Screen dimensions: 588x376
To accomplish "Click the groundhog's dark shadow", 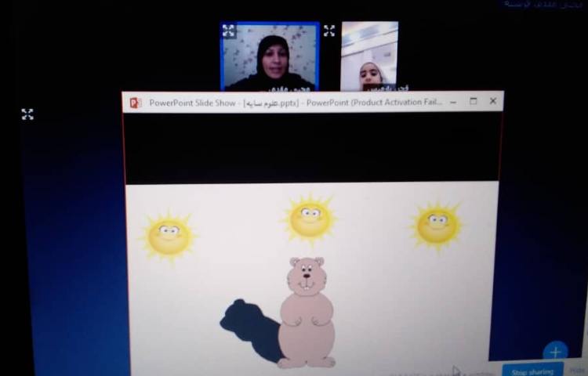I will [249, 327].
